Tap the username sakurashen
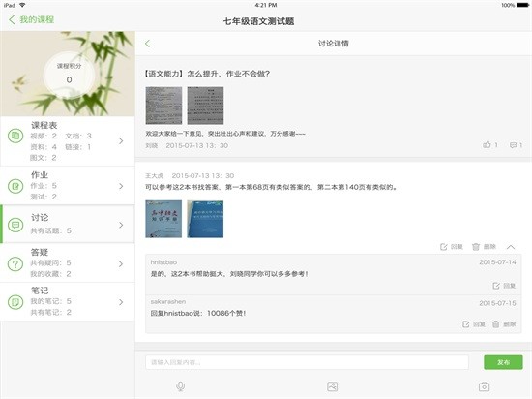Viewport: 532px width, 399px height. coord(168,301)
